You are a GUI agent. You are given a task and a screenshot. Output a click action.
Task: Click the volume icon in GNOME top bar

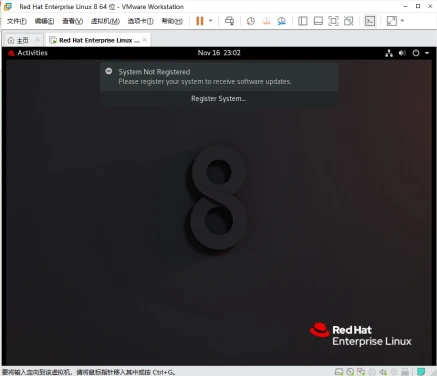pos(402,53)
